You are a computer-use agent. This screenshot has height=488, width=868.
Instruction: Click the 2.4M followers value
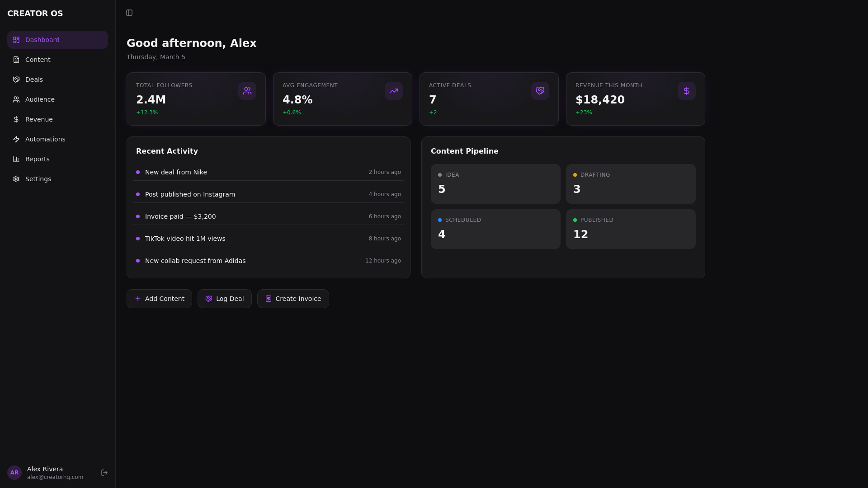pos(151,100)
